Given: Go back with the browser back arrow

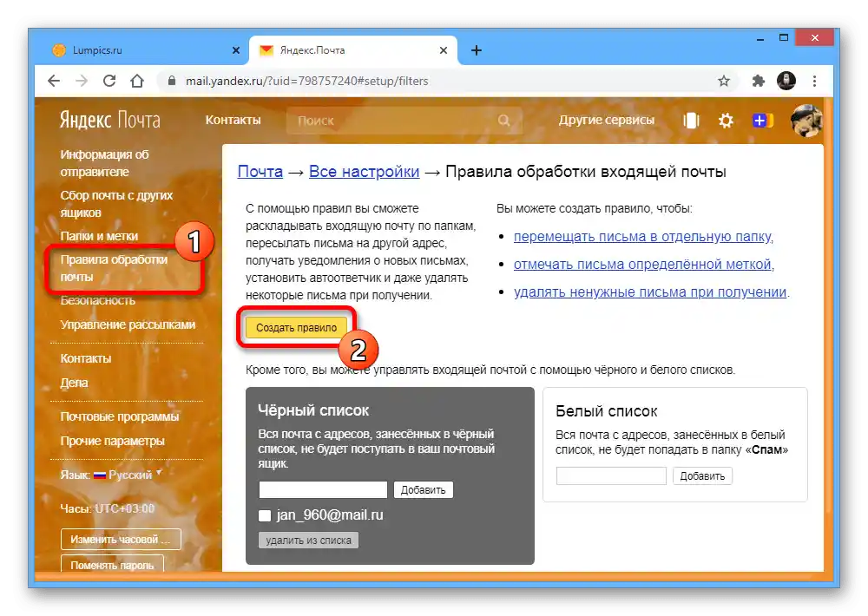Looking at the screenshot, I should point(54,81).
